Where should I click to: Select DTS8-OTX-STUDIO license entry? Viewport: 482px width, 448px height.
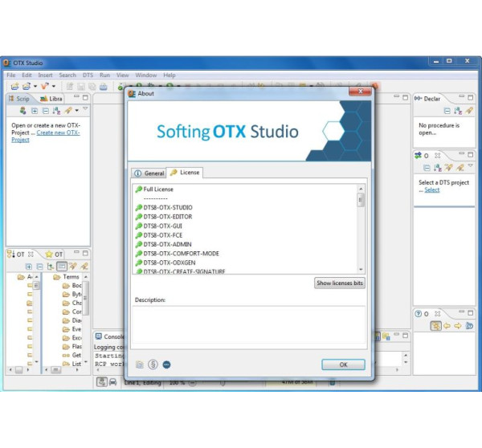click(x=168, y=207)
